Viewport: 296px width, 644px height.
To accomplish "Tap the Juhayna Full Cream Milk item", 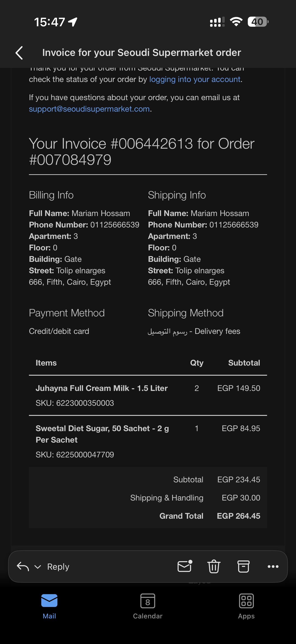I will pyautogui.click(x=102, y=388).
